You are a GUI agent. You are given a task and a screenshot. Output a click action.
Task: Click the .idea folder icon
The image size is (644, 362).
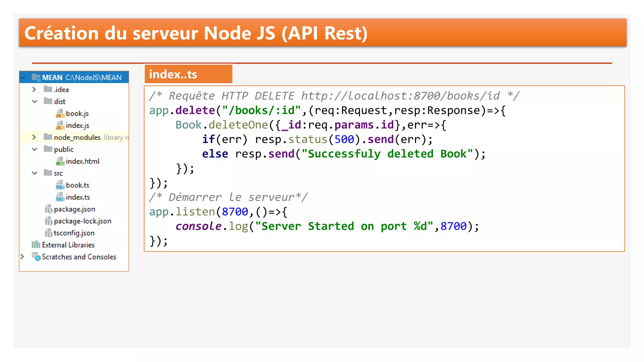(x=48, y=89)
